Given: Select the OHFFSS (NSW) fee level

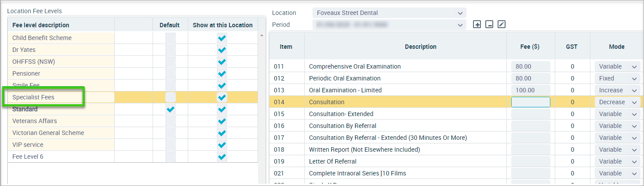Looking at the screenshot, I should 61,62.
